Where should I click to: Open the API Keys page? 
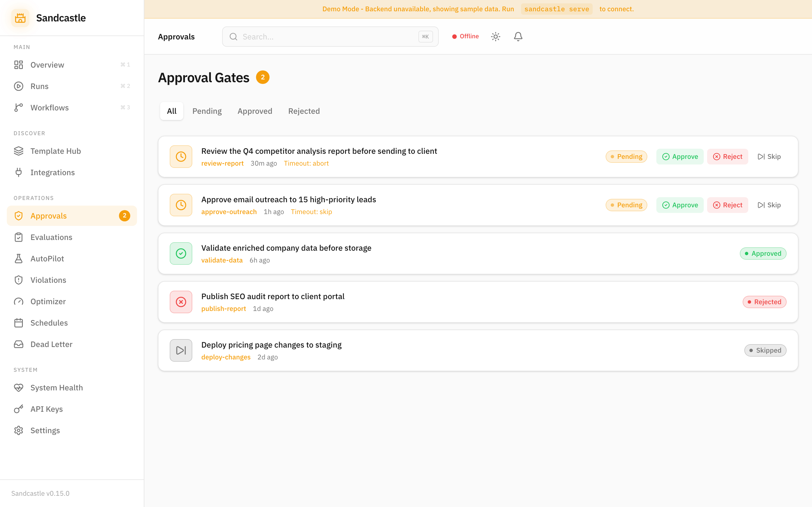[x=46, y=409]
